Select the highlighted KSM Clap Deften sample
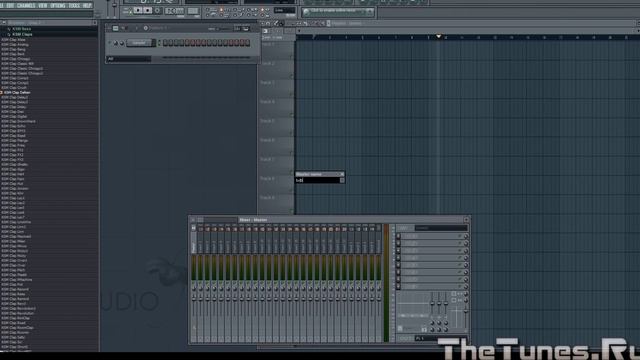The image size is (640, 360). click(17, 93)
